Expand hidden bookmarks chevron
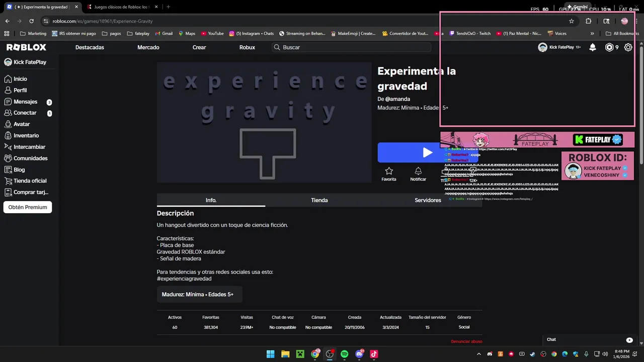 [x=592, y=34]
